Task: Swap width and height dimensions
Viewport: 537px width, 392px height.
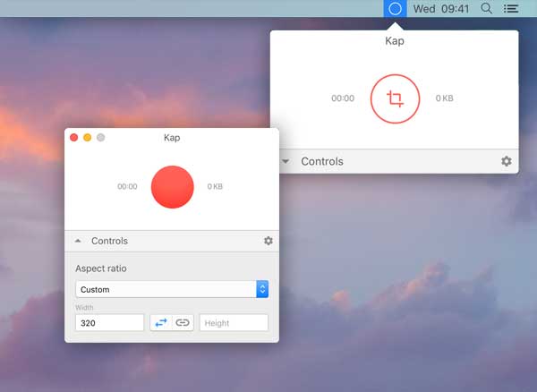Action: (161, 322)
